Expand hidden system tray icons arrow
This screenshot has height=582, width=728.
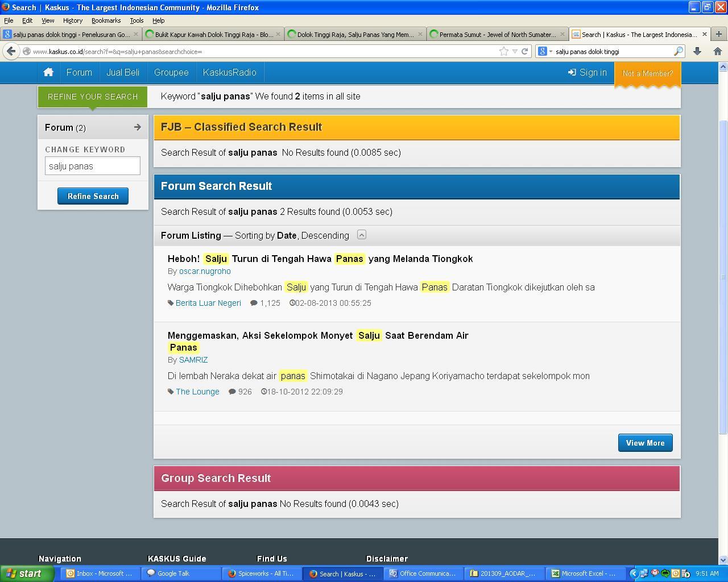point(633,573)
